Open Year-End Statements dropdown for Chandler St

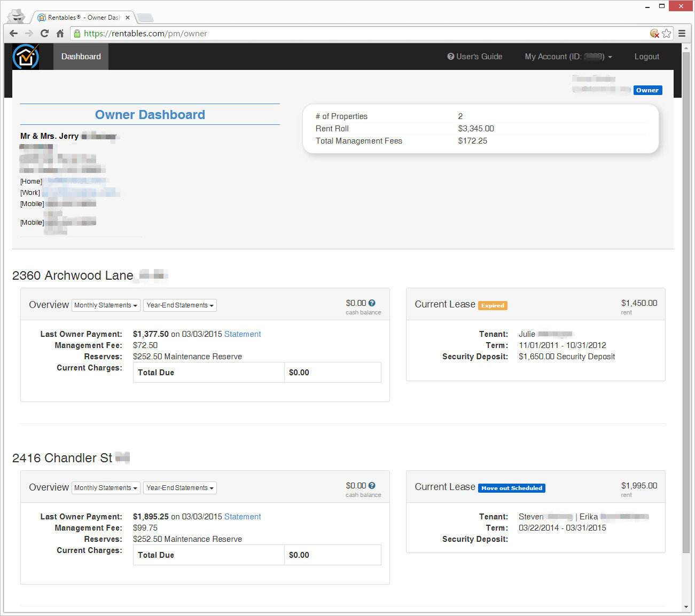180,488
